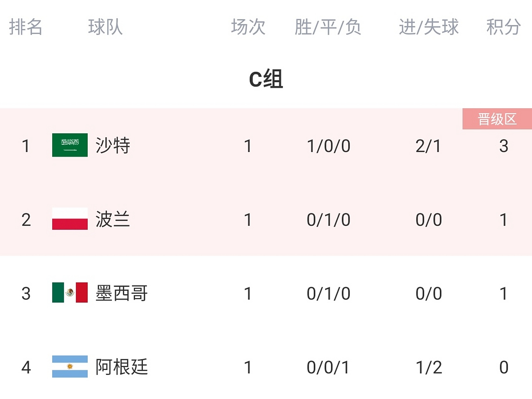Click Argentina's 1/2 goals value
Screen dimensions: 532x399
pos(428,367)
